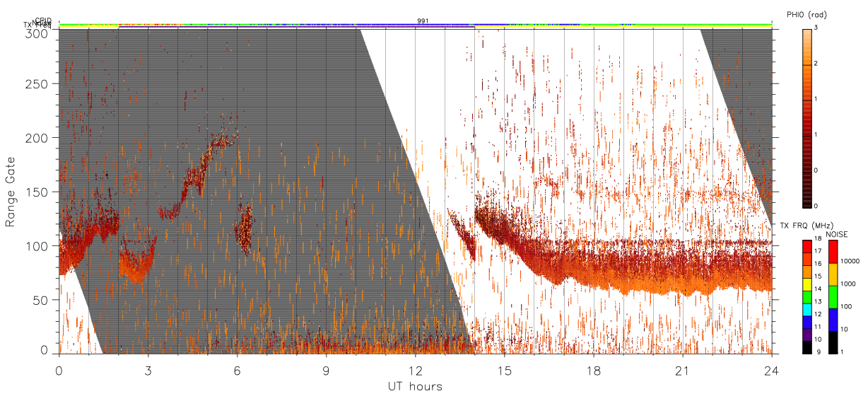The image size is (868, 401).
Task: Click the 12 label on TX FRQ legend
Action: [x=819, y=315]
